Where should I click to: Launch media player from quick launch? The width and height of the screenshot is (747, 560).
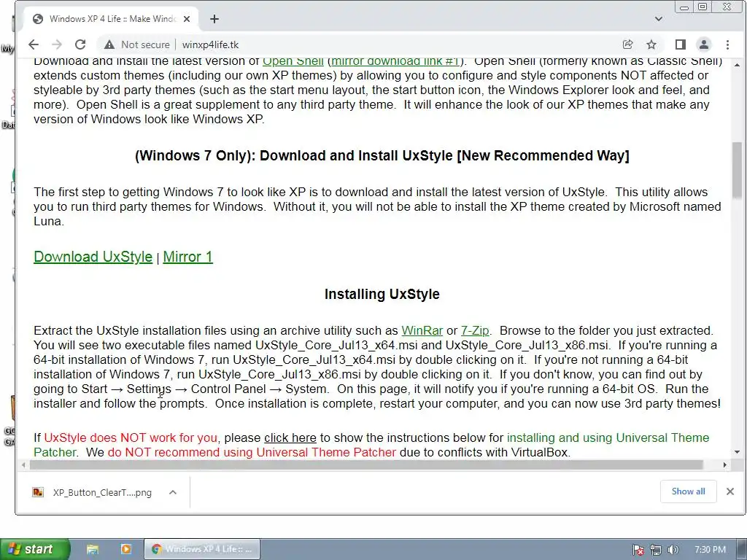(x=125, y=549)
